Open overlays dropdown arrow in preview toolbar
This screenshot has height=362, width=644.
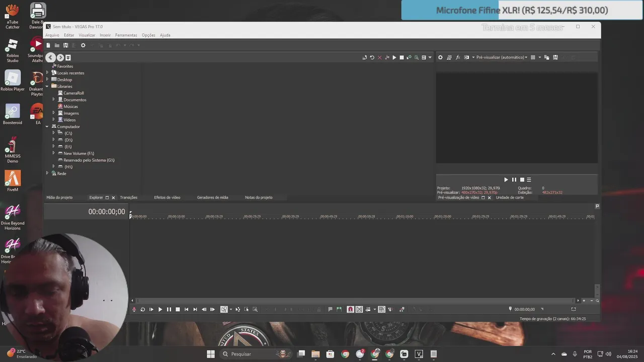pos(539,57)
